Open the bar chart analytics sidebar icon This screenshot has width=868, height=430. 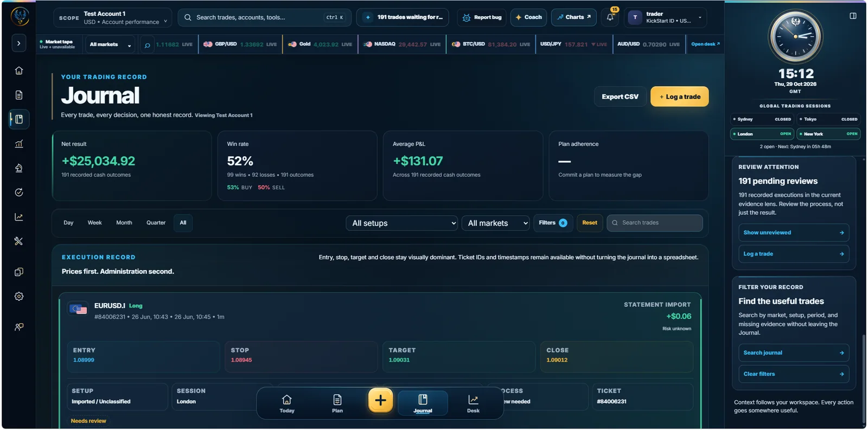[x=19, y=144]
